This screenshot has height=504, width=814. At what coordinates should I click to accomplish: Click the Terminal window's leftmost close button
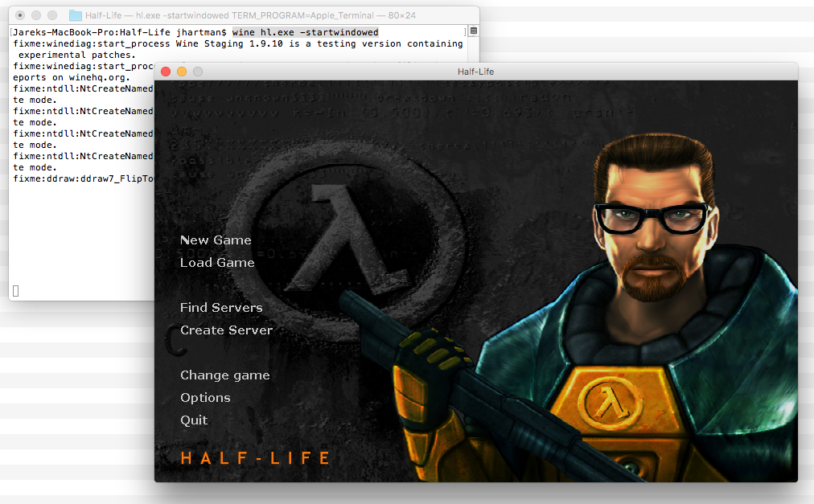tap(20, 15)
